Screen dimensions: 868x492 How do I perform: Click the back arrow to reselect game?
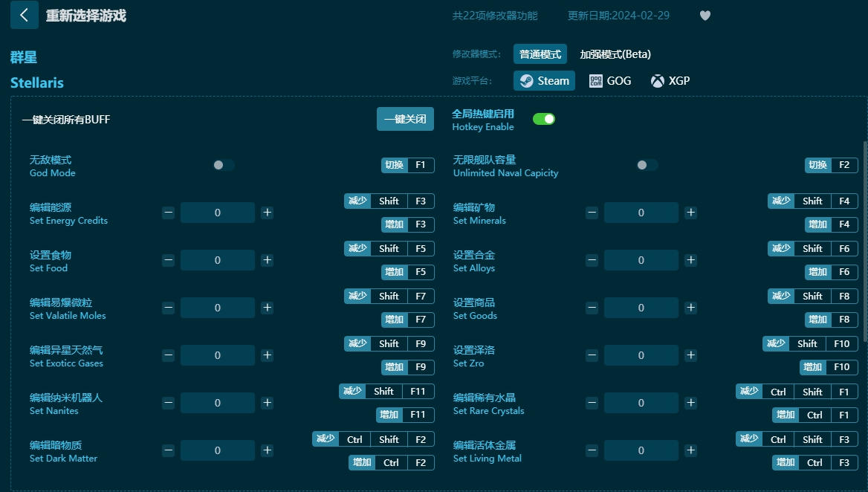coord(24,15)
